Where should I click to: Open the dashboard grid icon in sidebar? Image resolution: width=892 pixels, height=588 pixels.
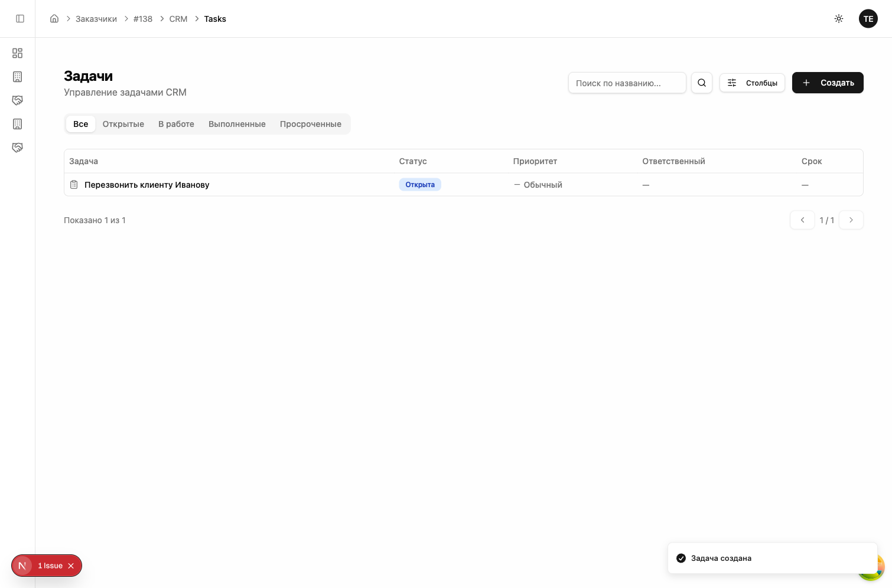point(18,53)
